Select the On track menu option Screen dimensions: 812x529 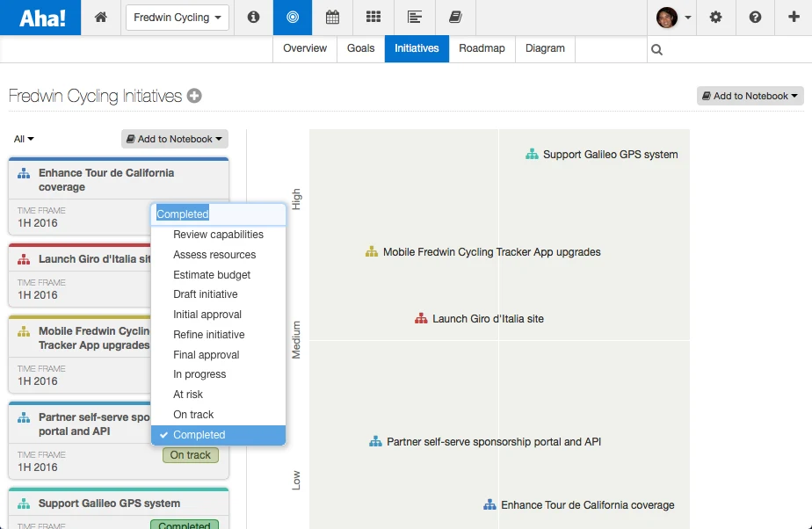218,415
